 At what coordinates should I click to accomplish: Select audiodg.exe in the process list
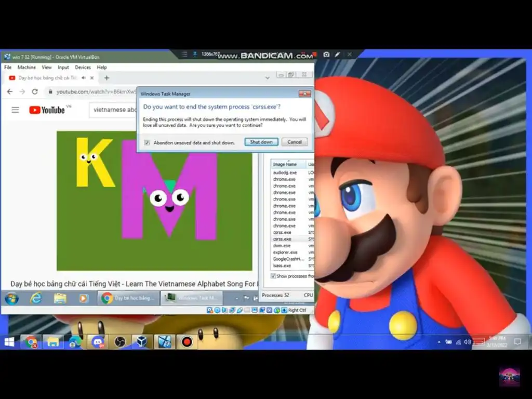pyautogui.click(x=285, y=172)
